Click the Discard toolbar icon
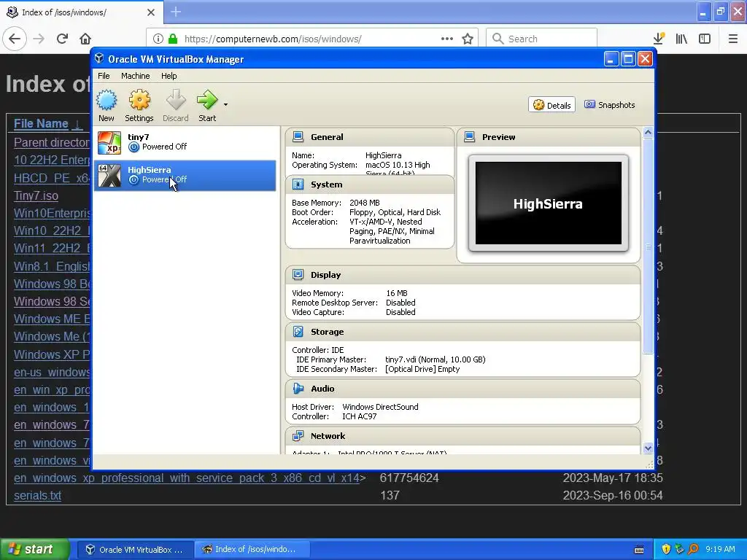747x560 pixels. (x=175, y=101)
